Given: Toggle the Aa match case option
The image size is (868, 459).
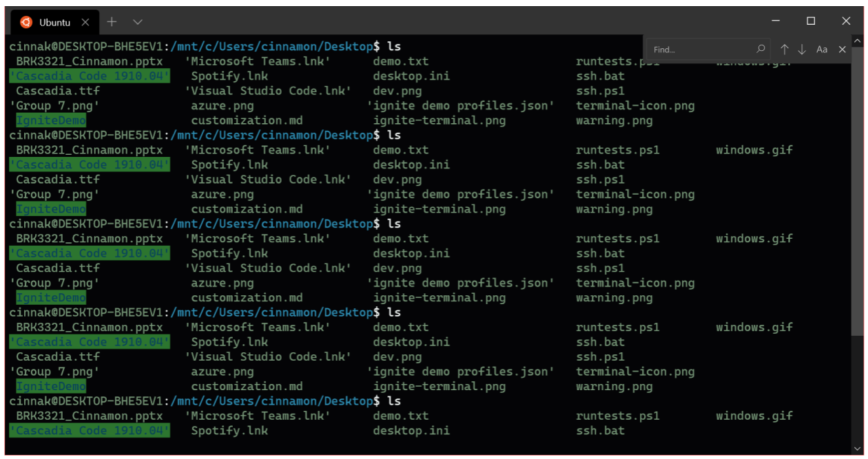Looking at the screenshot, I should click(822, 50).
